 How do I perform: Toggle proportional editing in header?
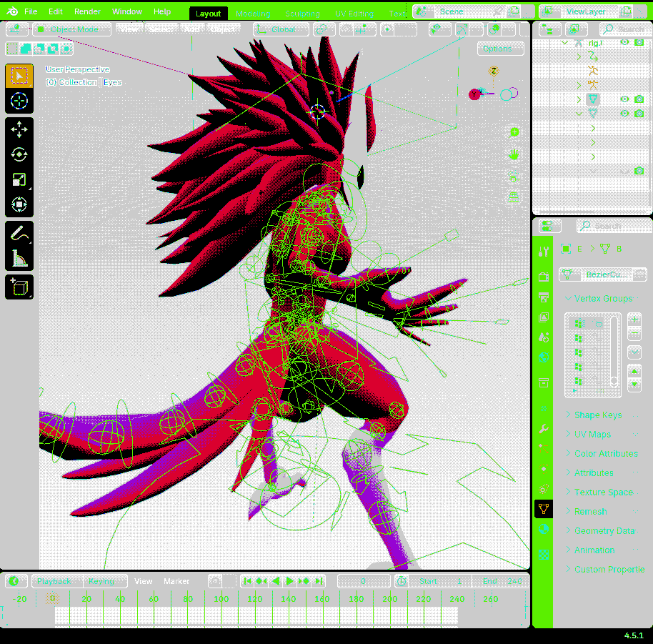pos(387,29)
